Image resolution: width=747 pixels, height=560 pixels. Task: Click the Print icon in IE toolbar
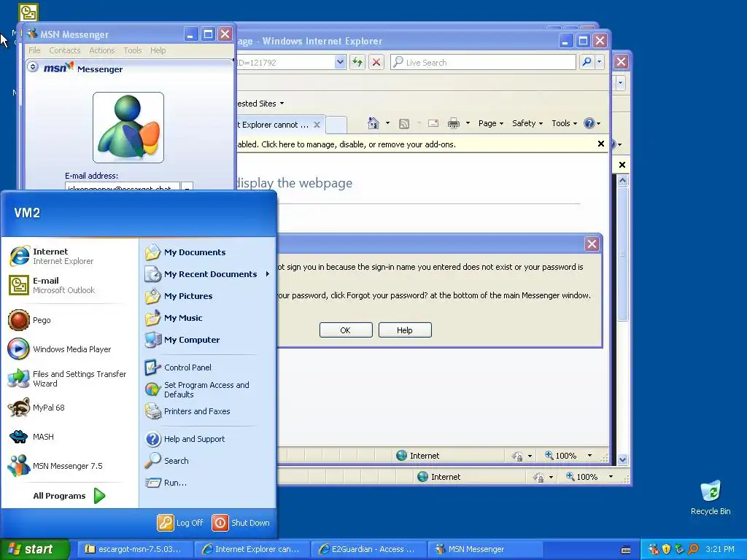454,124
